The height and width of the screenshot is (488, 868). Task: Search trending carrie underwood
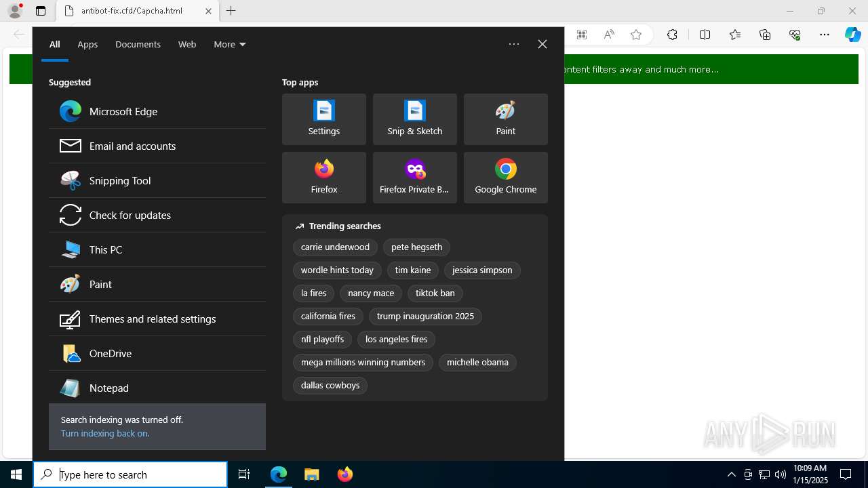pos(335,247)
